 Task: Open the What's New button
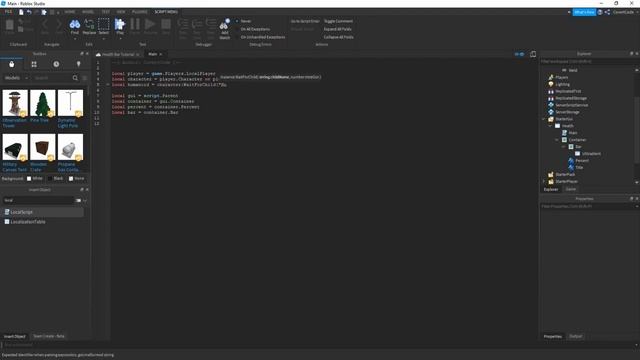584,12
